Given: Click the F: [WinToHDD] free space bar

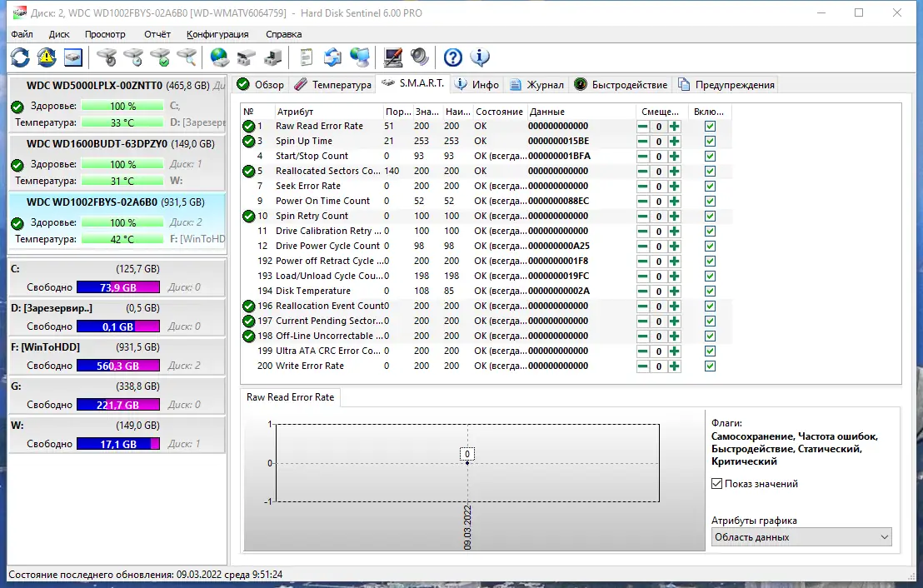Looking at the screenshot, I should click(117, 366).
